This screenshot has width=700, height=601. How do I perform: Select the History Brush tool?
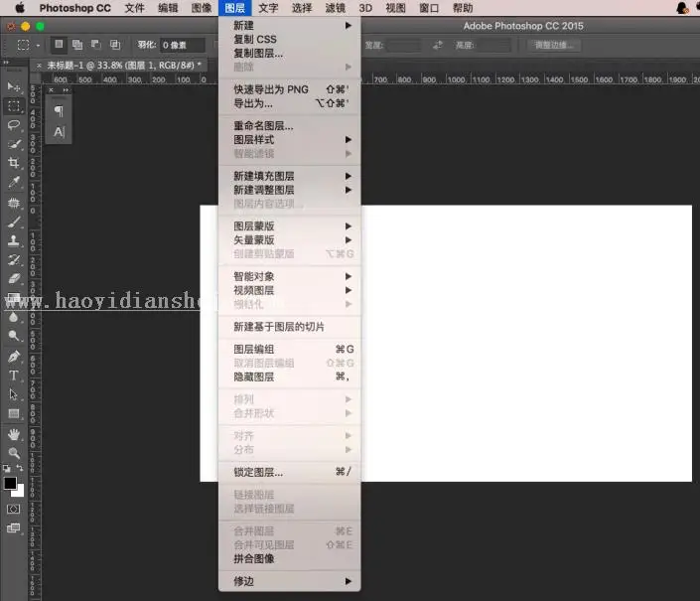tap(13, 260)
